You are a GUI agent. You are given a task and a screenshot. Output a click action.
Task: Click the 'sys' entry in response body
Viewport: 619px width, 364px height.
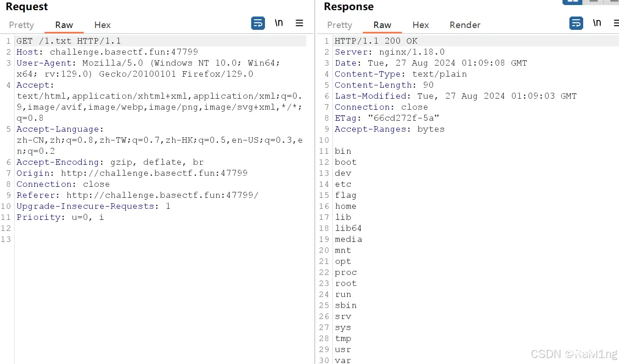[343, 327]
